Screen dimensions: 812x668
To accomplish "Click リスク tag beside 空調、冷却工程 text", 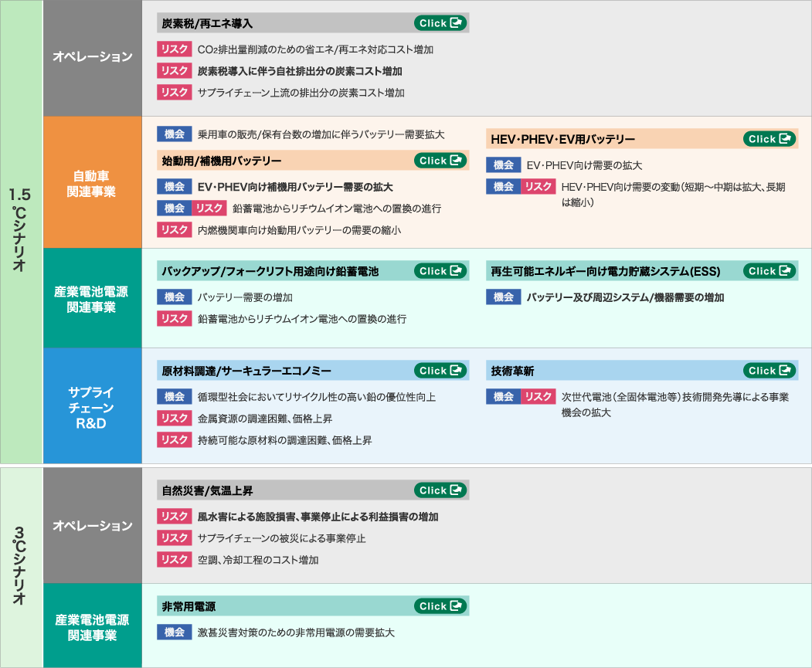I will (175, 560).
